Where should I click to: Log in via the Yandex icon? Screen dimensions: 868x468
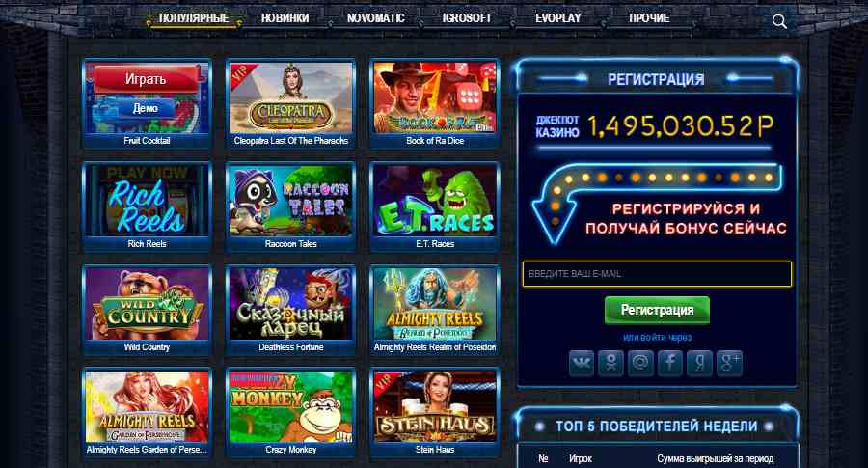tap(700, 364)
